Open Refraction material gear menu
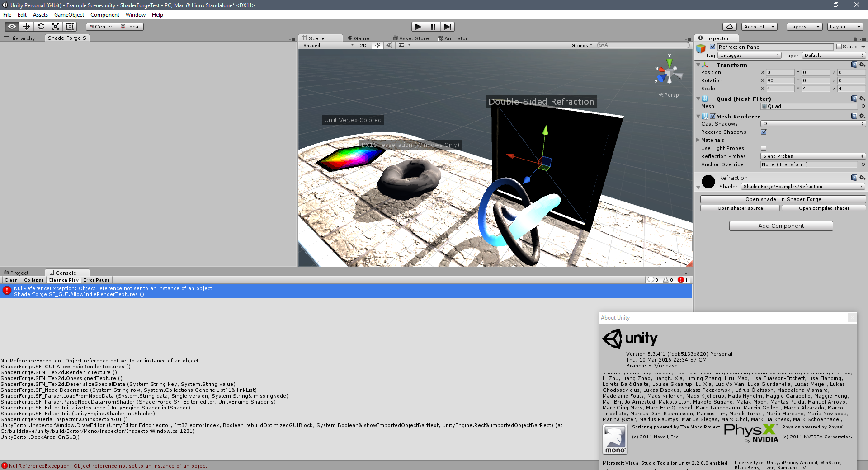The width and height of the screenshot is (868, 470). [x=862, y=178]
